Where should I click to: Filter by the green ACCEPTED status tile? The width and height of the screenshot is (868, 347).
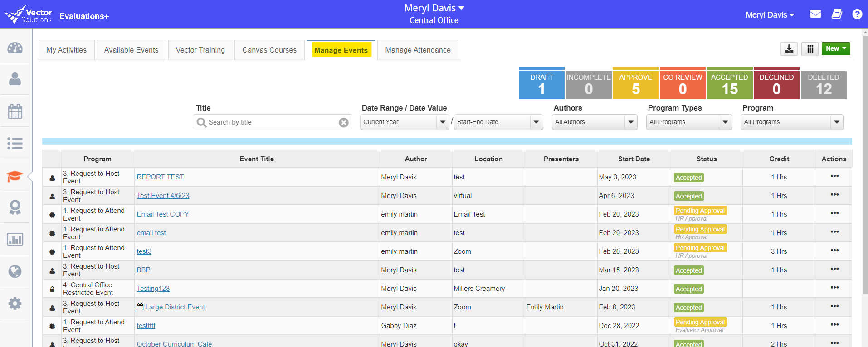(x=730, y=84)
